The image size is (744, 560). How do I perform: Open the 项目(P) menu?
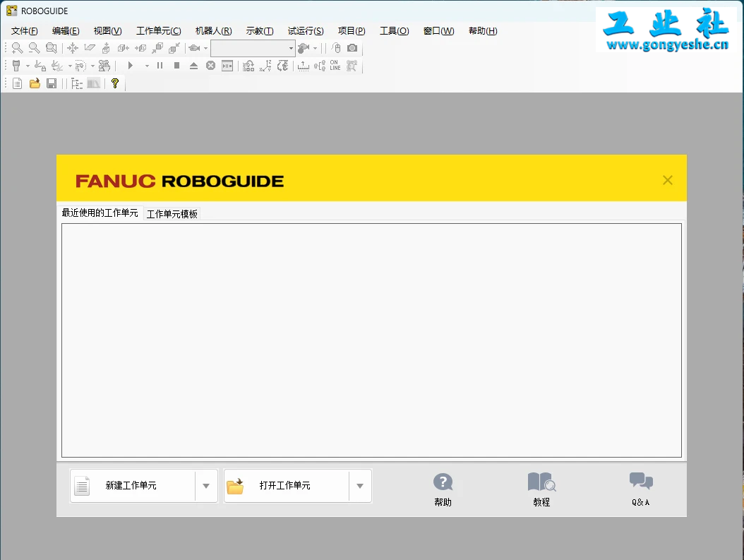(x=352, y=31)
